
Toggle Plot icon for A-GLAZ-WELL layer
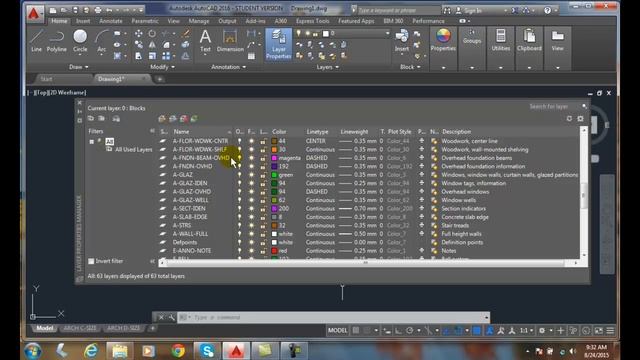pyautogui.click(x=422, y=200)
